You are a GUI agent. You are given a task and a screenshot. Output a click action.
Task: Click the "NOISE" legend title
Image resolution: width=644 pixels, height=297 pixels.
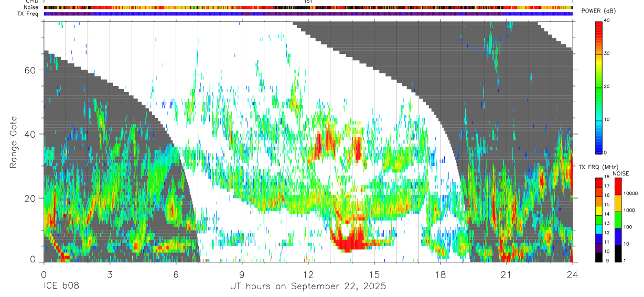coord(621,173)
